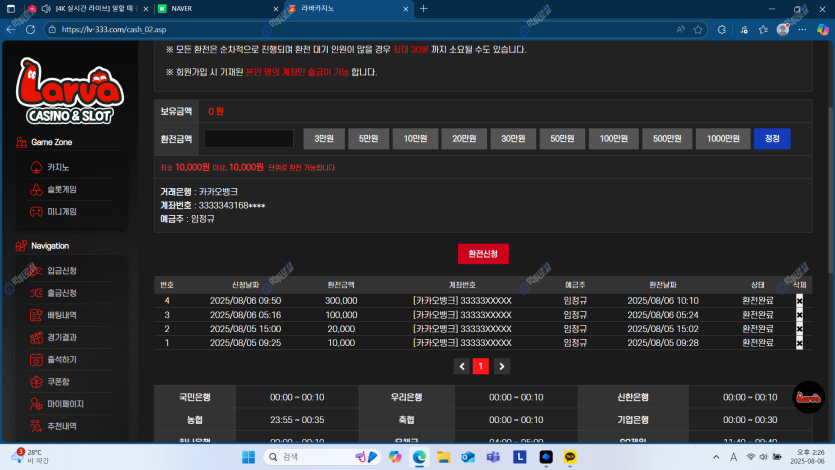
Task: Click the 환전금액 amount input field
Action: [x=249, y=139]
